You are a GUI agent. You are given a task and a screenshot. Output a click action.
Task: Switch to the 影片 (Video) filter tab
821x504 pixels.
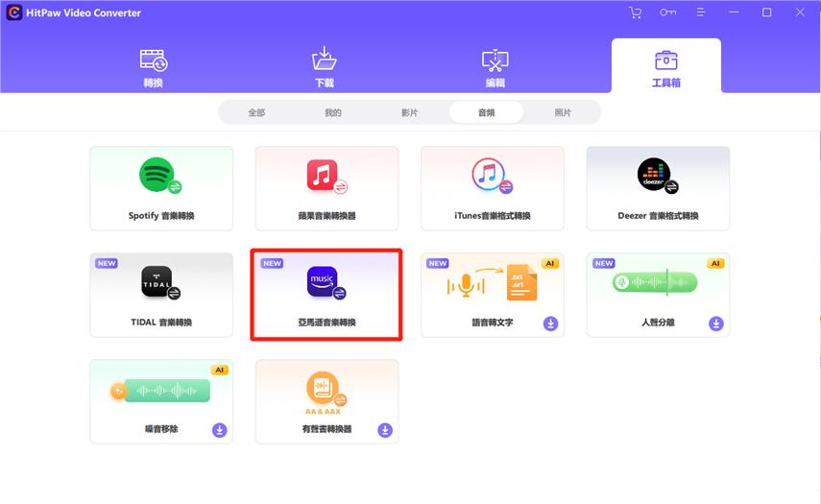point(409,112)
